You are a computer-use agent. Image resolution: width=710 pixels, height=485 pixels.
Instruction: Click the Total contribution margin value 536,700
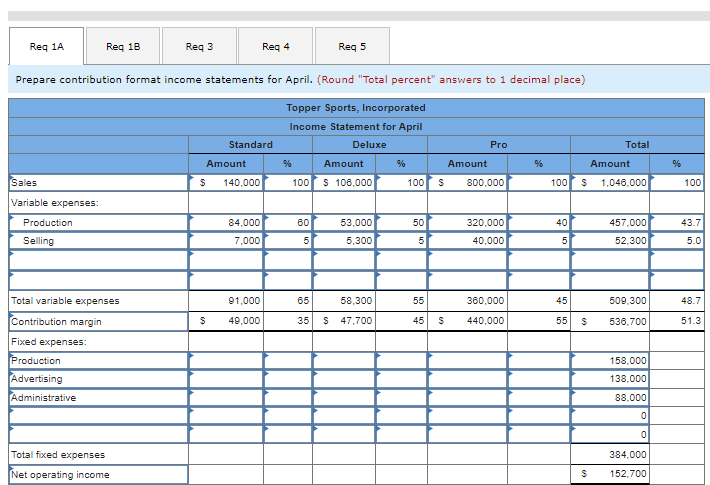(x=610, y=322)
